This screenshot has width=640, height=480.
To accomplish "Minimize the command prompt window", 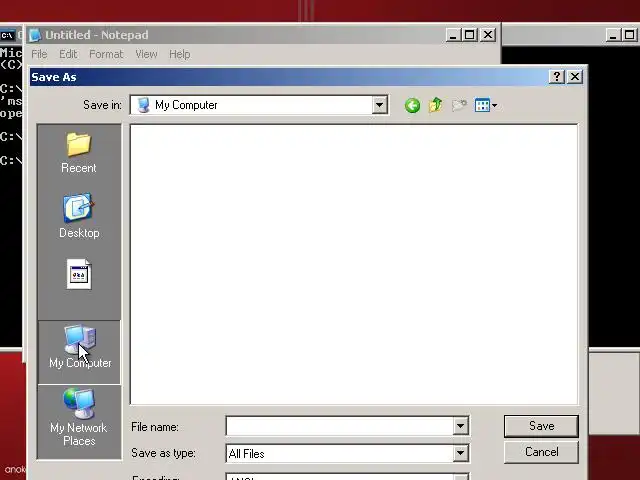I will click(x=613, y=35).
